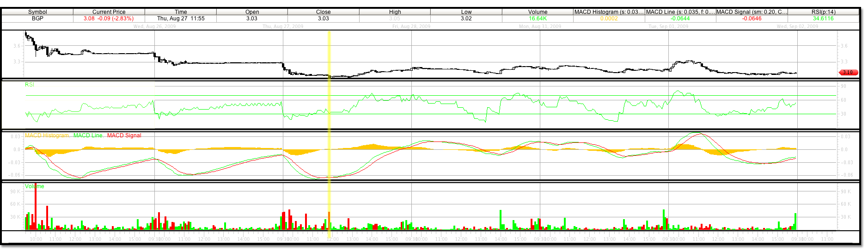Click the Tue, Sep 01, 2009 date label
868x252 pixels.
pos(668,26)
